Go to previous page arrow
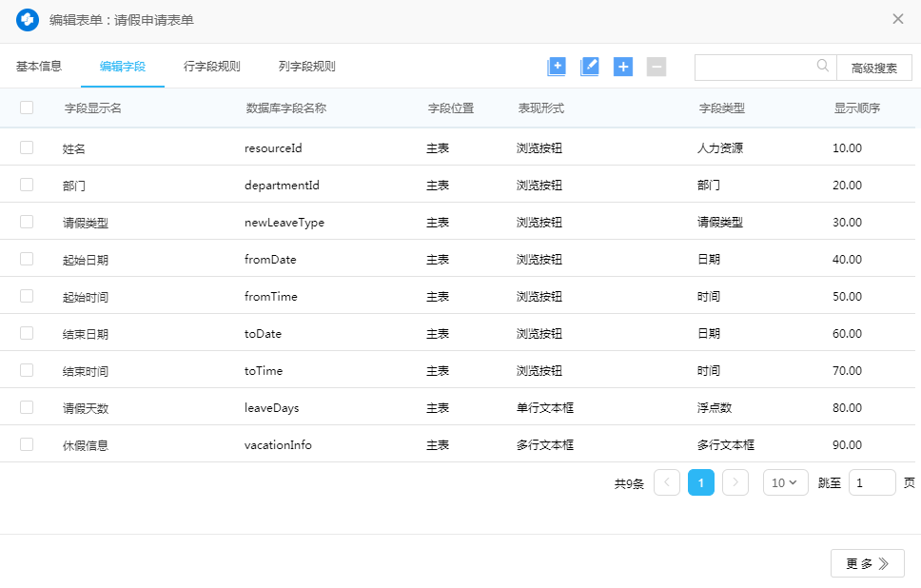 tap(667, 482)
